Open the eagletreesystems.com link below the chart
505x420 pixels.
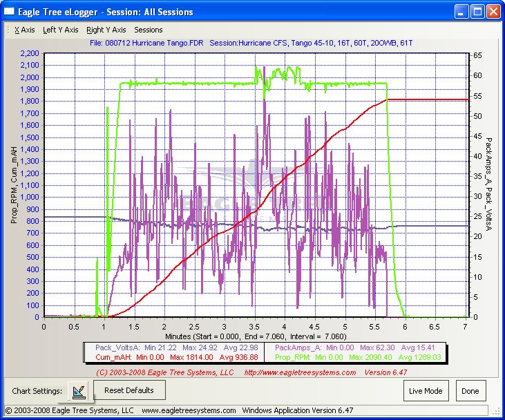(x=300, y=372)
